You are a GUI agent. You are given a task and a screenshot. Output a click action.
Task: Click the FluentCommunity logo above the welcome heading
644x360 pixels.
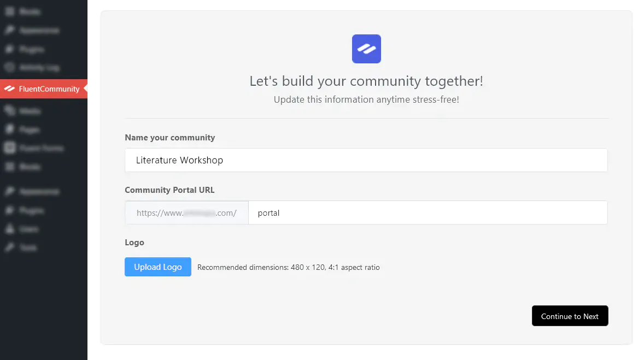(366, 49)
